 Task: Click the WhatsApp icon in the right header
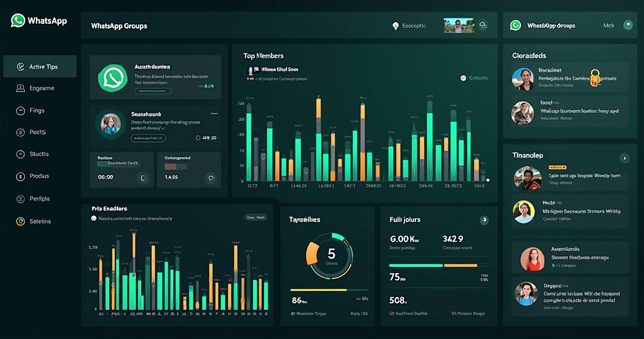pos(515,25)
